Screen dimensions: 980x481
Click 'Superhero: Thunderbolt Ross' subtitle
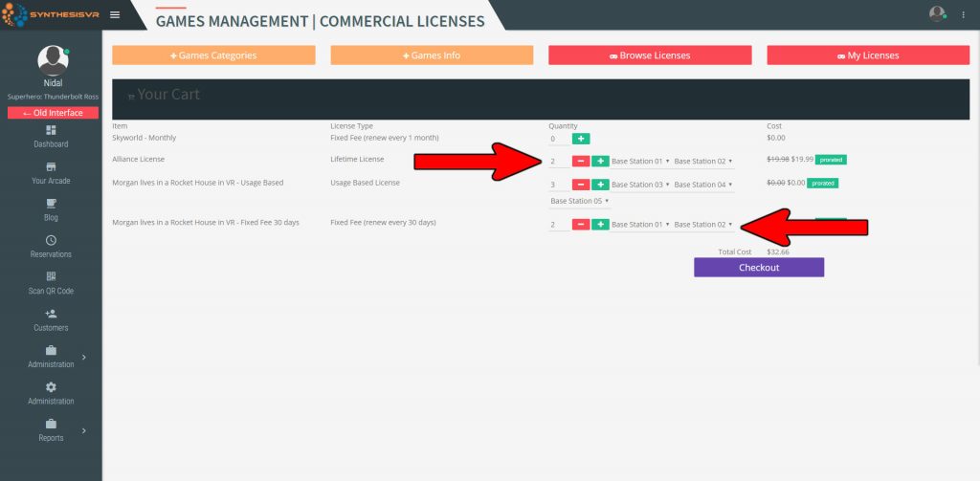(54, 97)
